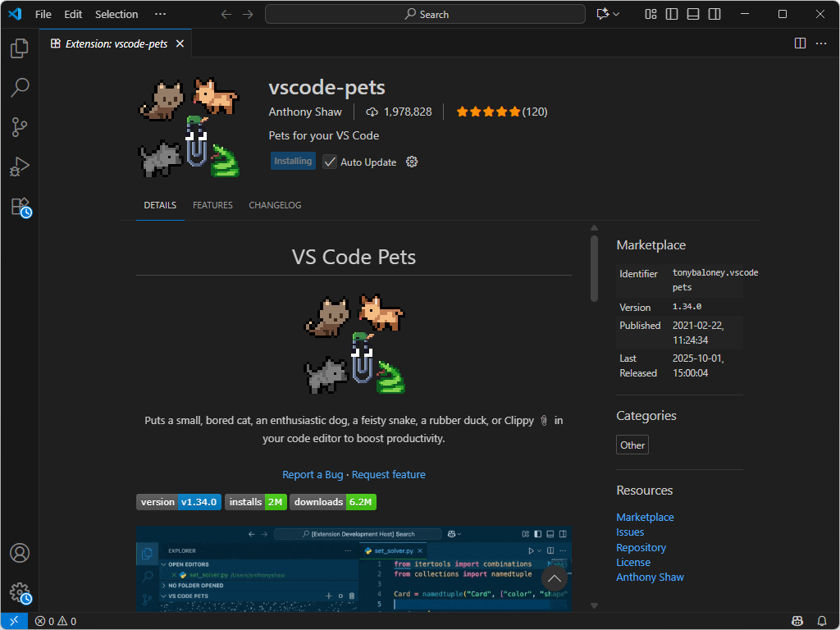Select the Search icon in the activity bar
840x630 pixels.
tap(20, 88)
